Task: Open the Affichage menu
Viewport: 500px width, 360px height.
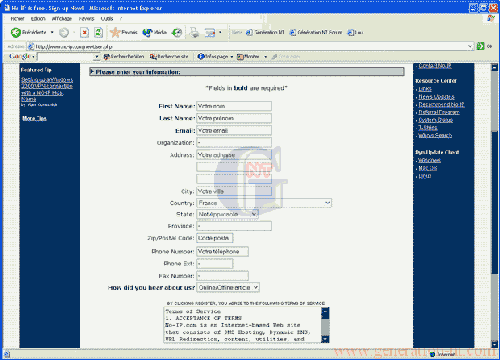Action: [x=62, y=19]
